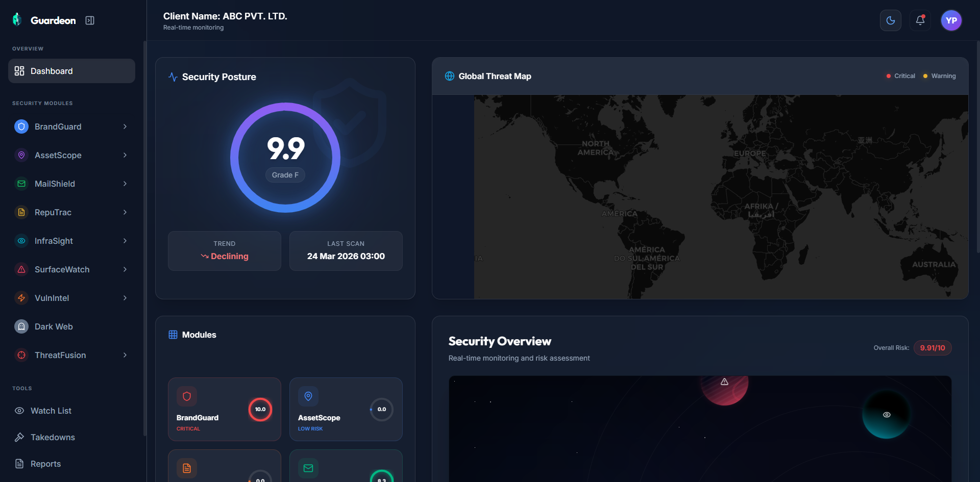Click the "Client Name: ABC PVT. LTD." heading
The height and width of the screenshot is (482, 980).
225,16
